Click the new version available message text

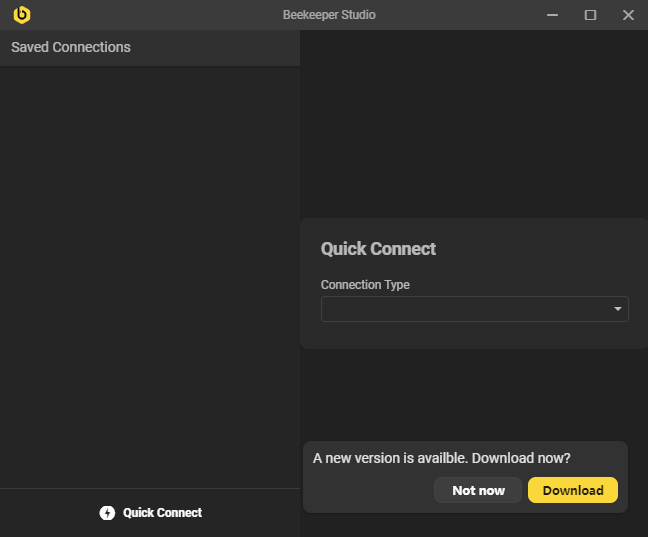pos(441,458)
